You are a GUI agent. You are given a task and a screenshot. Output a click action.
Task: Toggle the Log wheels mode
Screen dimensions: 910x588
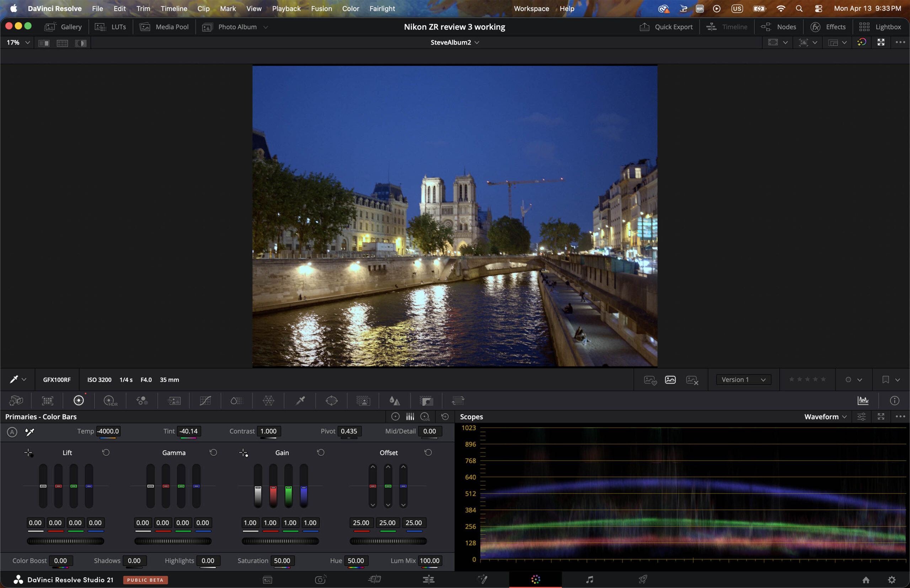[x=425, y=417]
